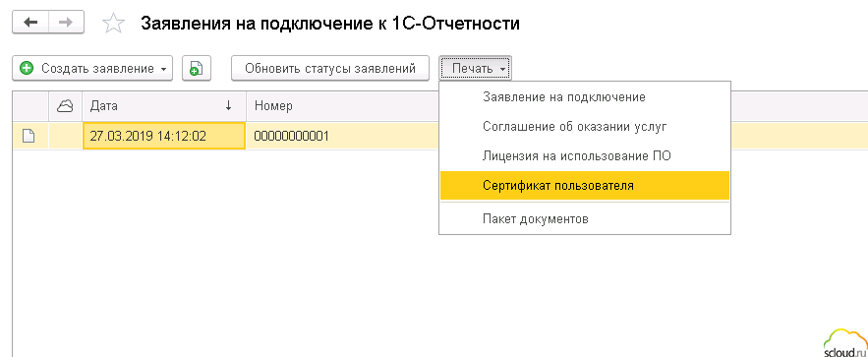868x357 pixels.
Task: Choose Лицензия на использование ПО
Action: point(585,156)
